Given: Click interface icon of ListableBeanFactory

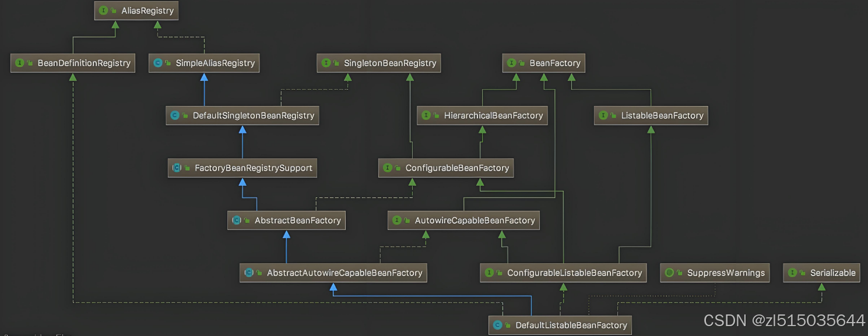Looking at the screenshot, I should point(603,115).
